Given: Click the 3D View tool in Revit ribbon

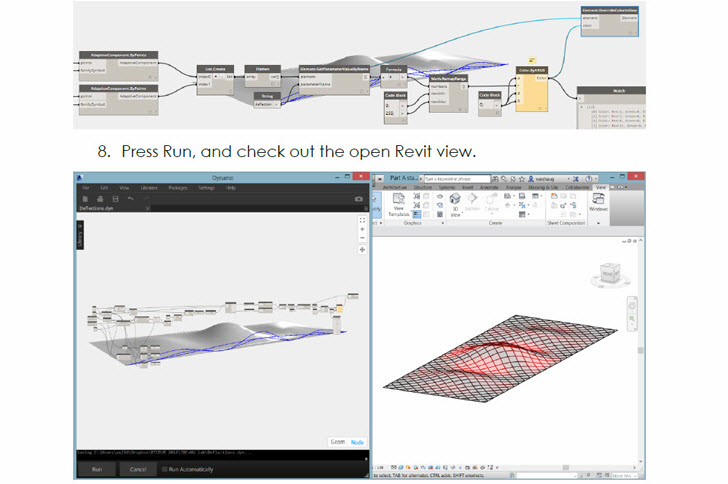Looking at the screenshot, I should (x=455, y=205).
